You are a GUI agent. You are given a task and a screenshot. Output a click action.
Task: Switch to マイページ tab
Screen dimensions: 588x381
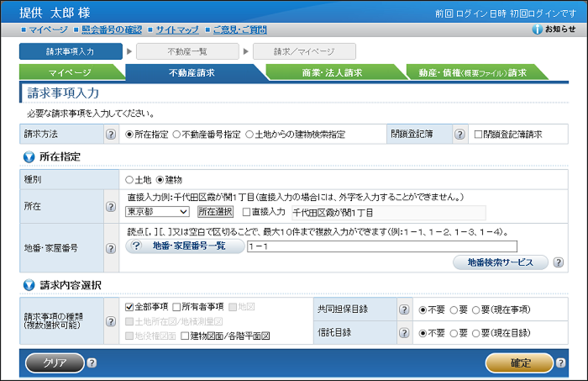coord(70,72)
